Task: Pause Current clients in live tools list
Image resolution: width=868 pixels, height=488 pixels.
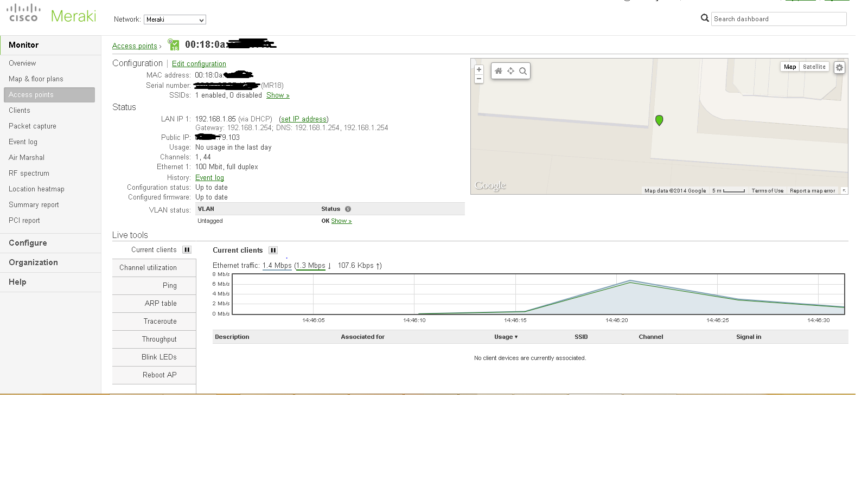Action: click(x=187, y=250)
